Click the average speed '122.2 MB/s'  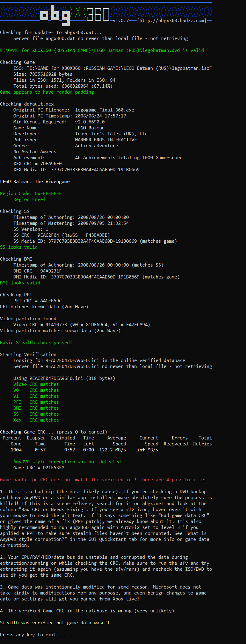pyautogui.click(x=113, y=450)
